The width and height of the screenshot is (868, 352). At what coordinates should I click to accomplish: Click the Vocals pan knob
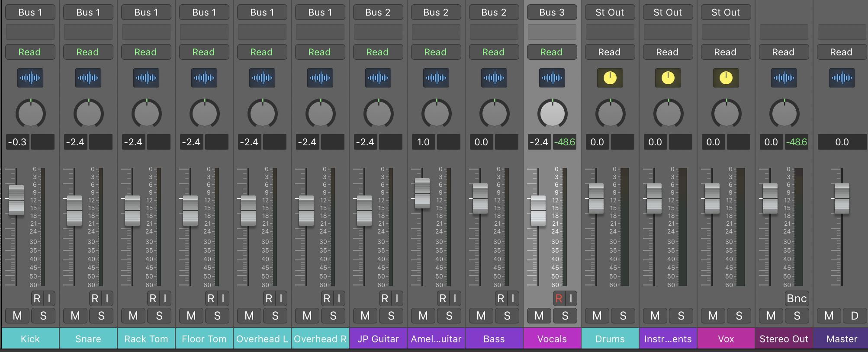pyautogui.click(x=553, y=113)
